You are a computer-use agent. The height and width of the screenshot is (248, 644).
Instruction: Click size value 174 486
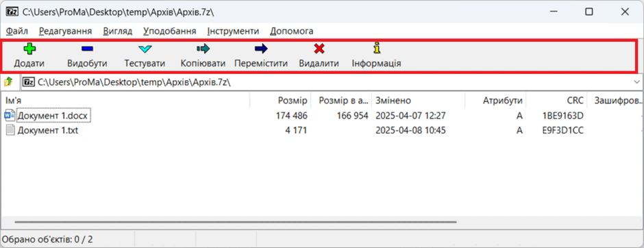[x=292, y=116]
